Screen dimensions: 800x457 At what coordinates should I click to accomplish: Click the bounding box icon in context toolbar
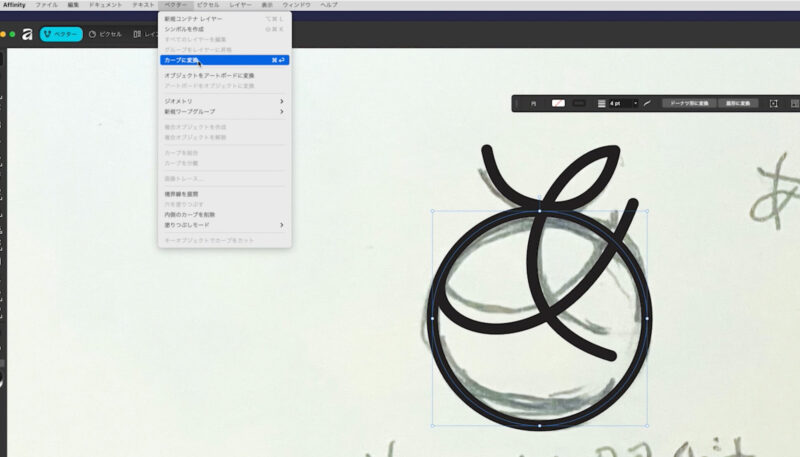click(773, 104)
